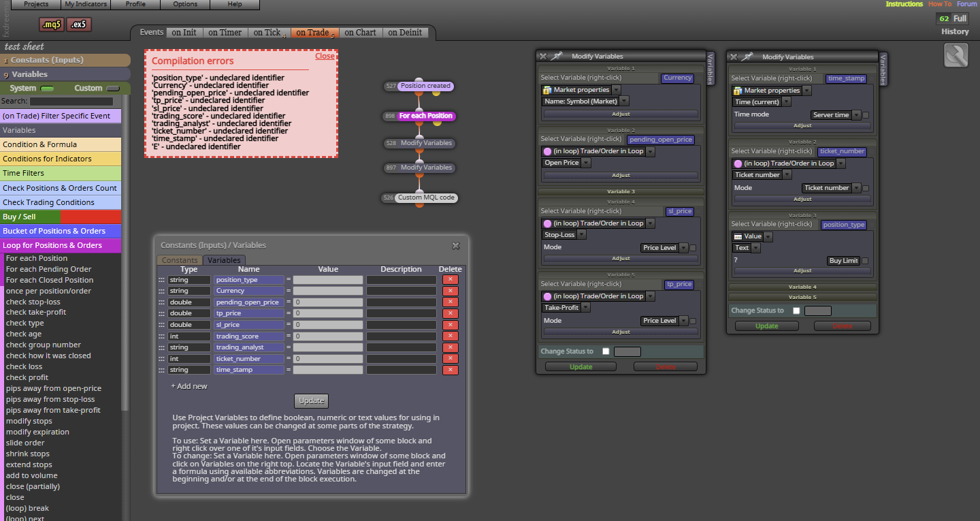
Task: Click drag handle icon beside Currency variable
Action: tap(162, 291)
